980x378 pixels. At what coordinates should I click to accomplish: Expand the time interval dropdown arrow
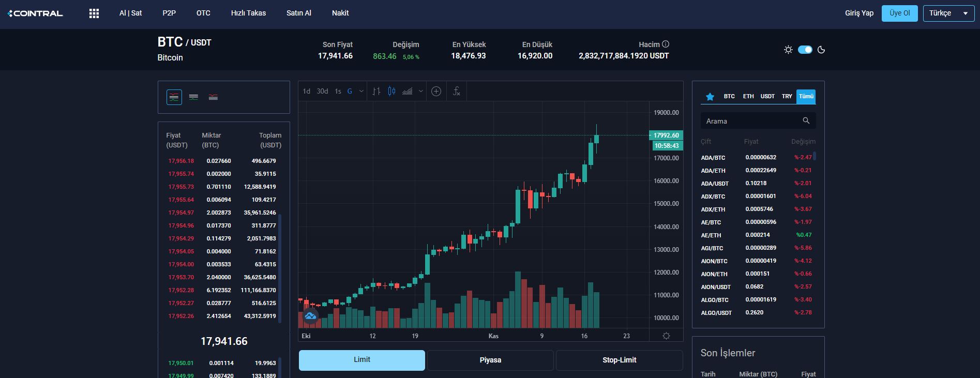coord(361,92)
